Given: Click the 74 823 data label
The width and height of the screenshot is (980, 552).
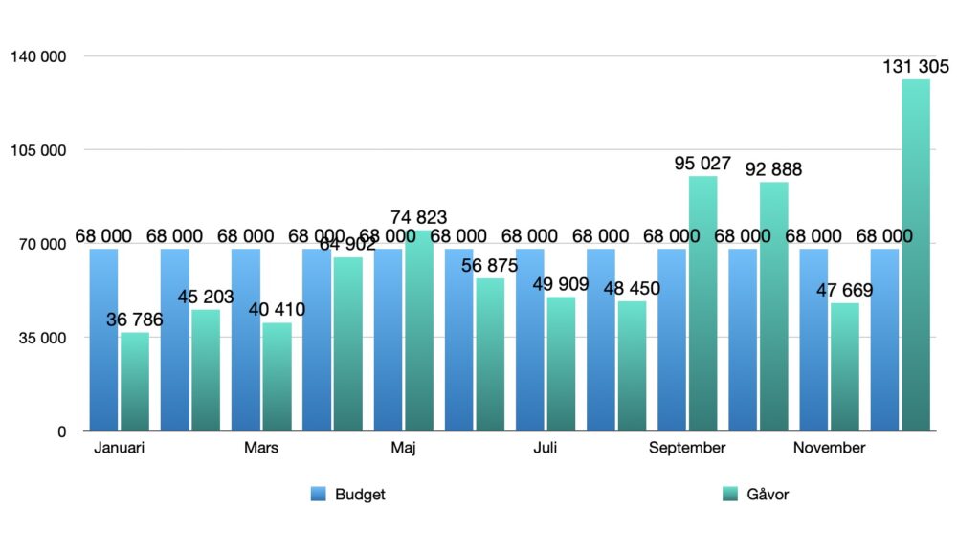Looking at the screenshot, I should (418, 218).
